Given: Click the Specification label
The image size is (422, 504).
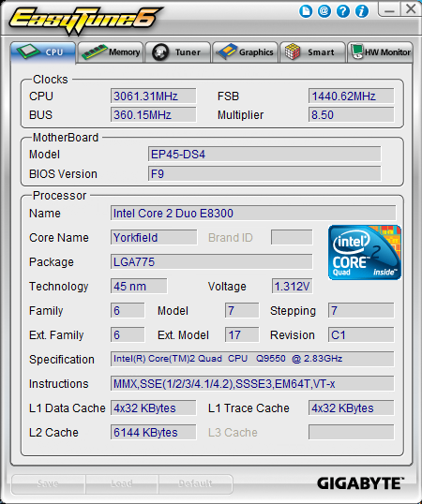Looking at the screenshot, I should pos(62,360).
